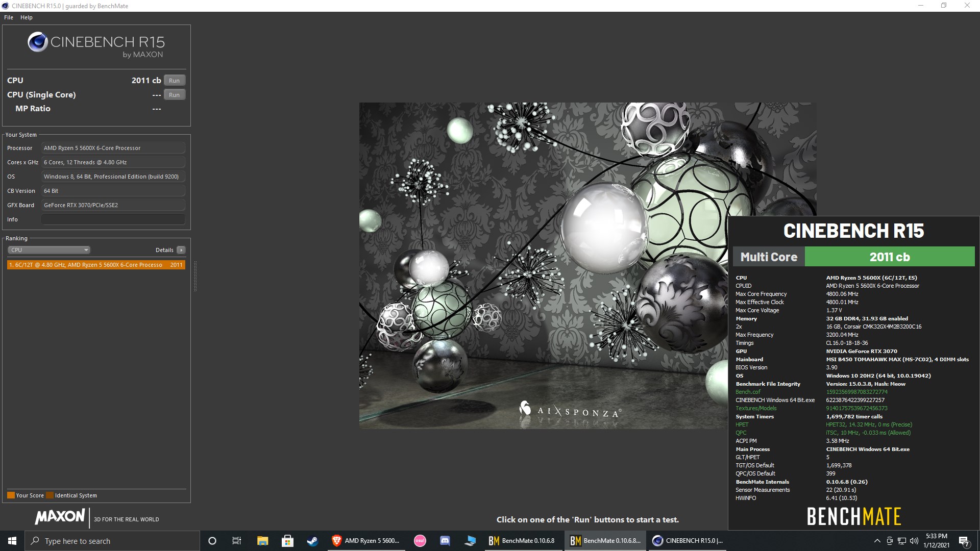The height and width of the screenshot is (551, 980).
Task: Click the OS field Windows 8 64 Bit
Action: [113, 177]
